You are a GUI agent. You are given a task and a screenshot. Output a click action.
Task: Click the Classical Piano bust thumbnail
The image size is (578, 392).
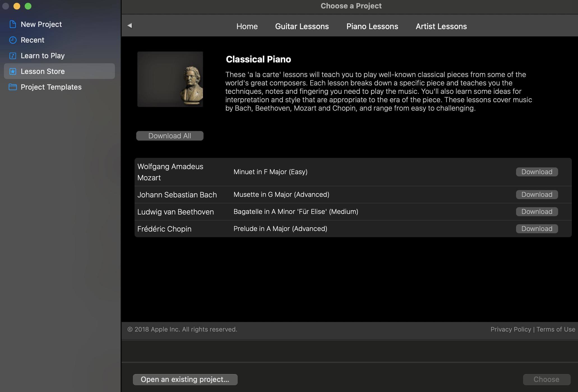tap(170, 79)
